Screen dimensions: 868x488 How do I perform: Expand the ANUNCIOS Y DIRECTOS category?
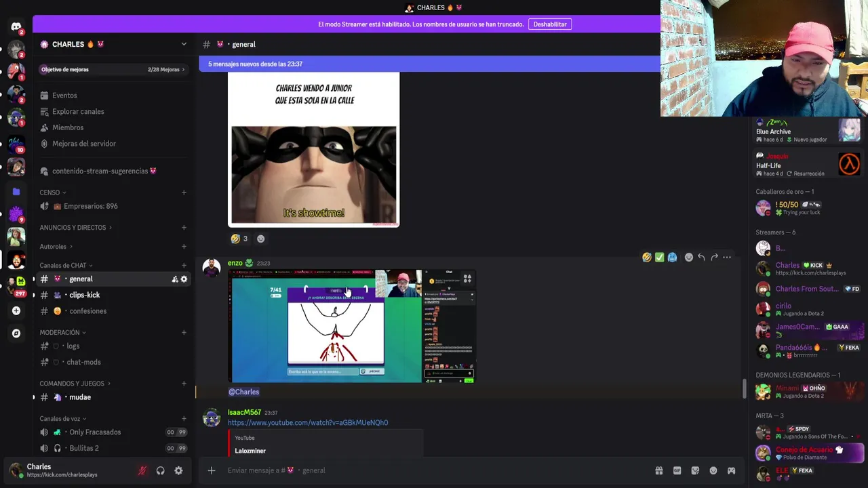tap(75, 228)
